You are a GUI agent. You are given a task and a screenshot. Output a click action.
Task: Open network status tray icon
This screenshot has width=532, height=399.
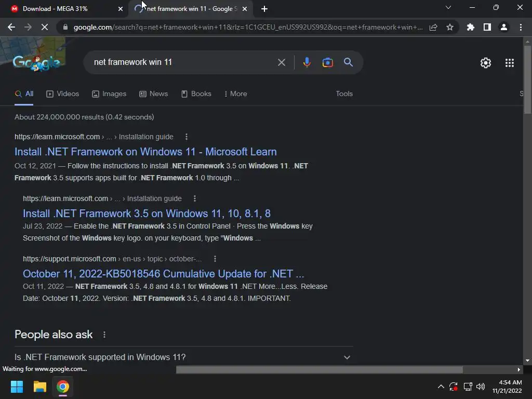(x=468, y=387)
